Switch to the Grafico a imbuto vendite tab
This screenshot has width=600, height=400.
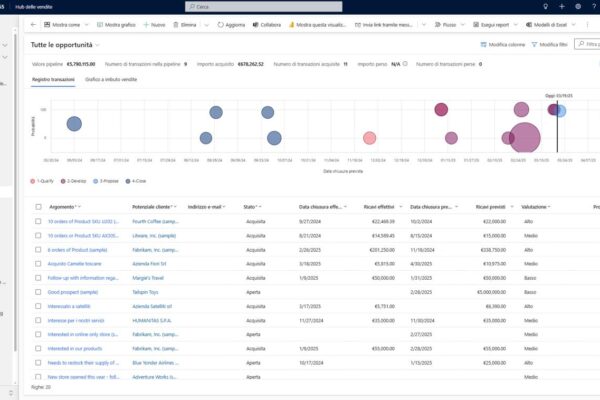click(111, 79)
